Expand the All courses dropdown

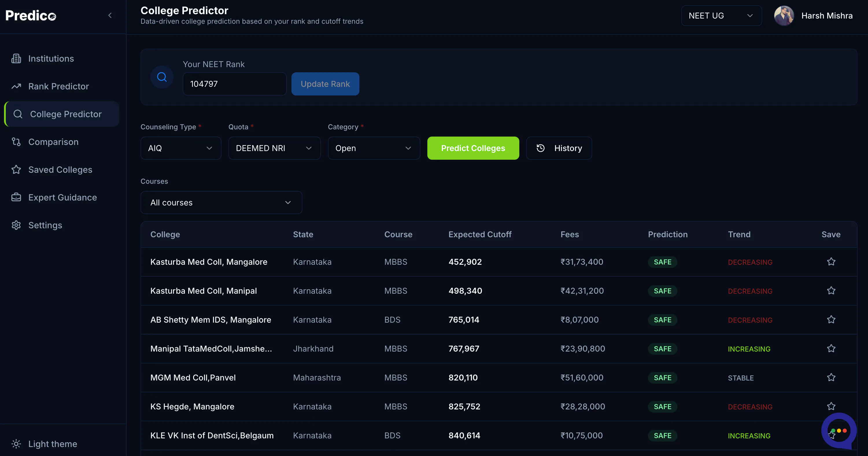[x=221, y=203]
